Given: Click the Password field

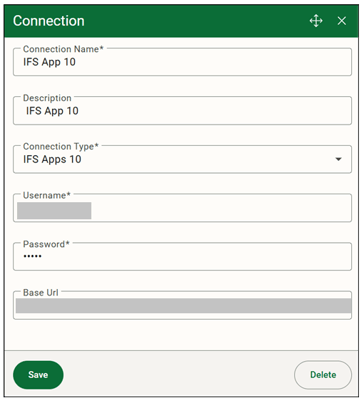Looking at the screenshot, I should 182,257.
